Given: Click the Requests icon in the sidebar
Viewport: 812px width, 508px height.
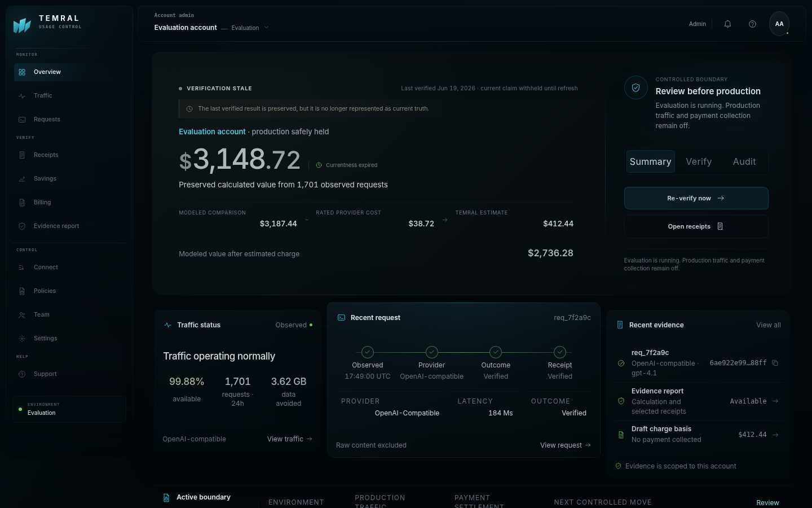Looking at the screenshot, I should coord(22,120).
